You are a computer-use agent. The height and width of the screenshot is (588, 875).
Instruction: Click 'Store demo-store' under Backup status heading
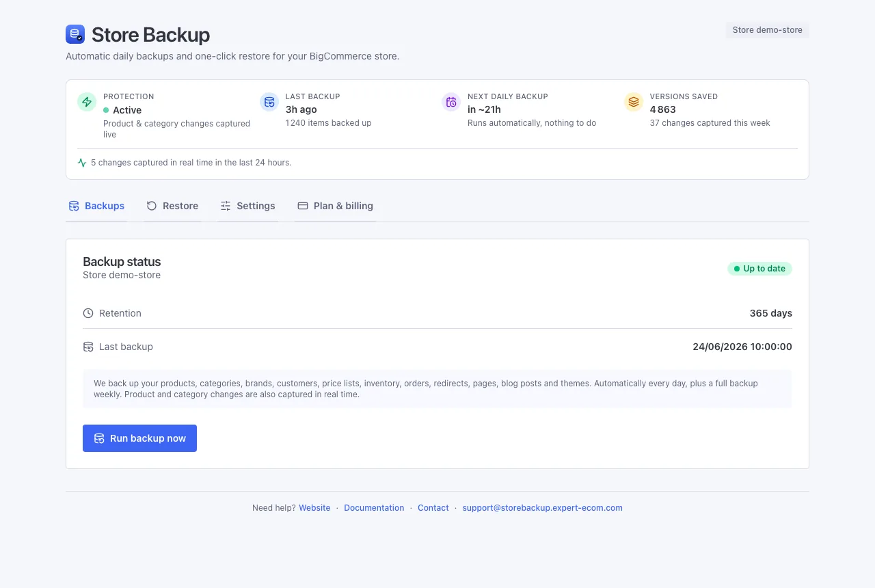click(122, 276)
